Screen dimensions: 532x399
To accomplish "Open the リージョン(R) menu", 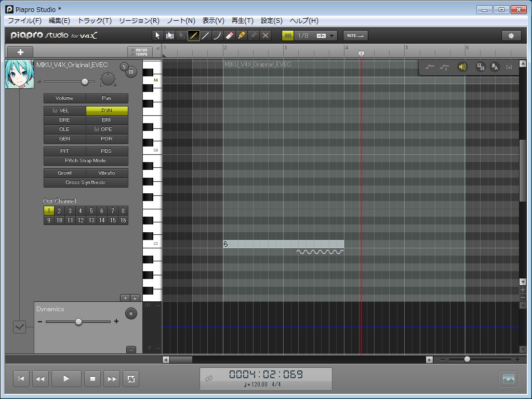I will 139,21.
